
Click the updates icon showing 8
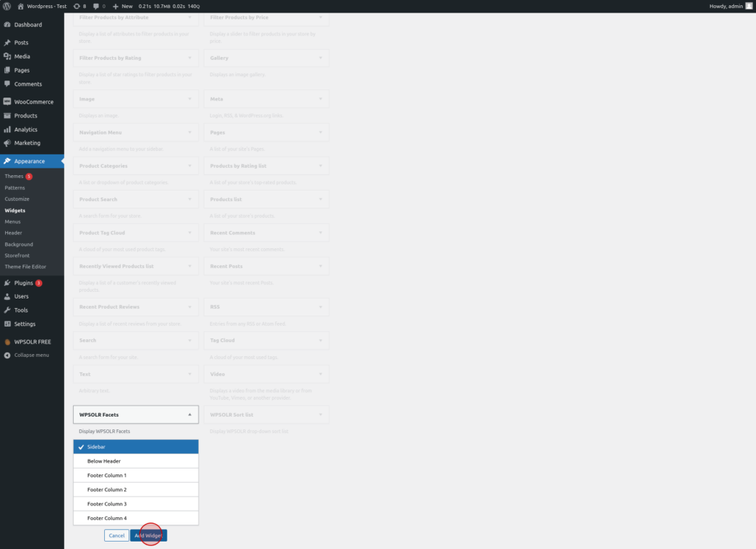point(77,6)
